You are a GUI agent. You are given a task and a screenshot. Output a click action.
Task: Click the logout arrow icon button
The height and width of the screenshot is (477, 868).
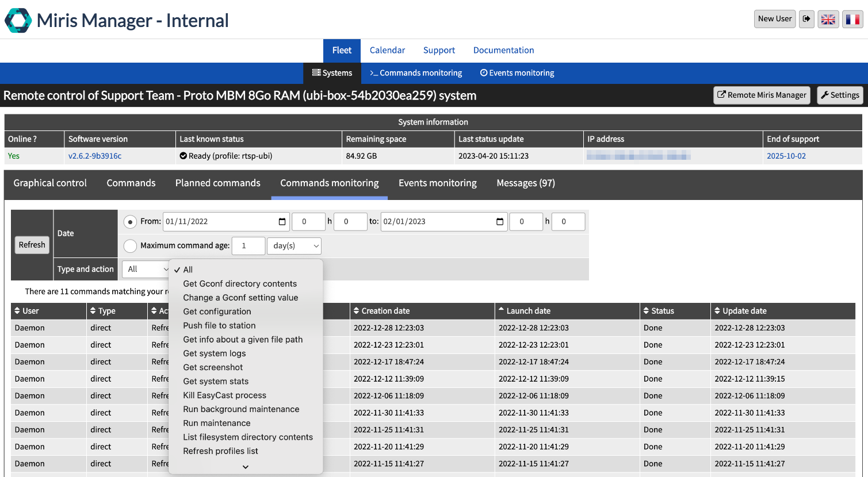coord(806,19)
